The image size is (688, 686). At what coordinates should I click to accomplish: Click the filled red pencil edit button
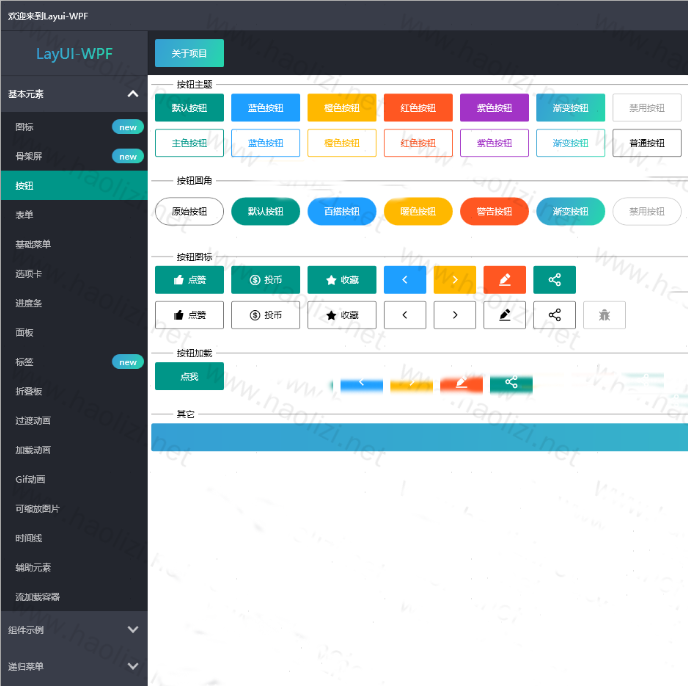click(504, 280)
